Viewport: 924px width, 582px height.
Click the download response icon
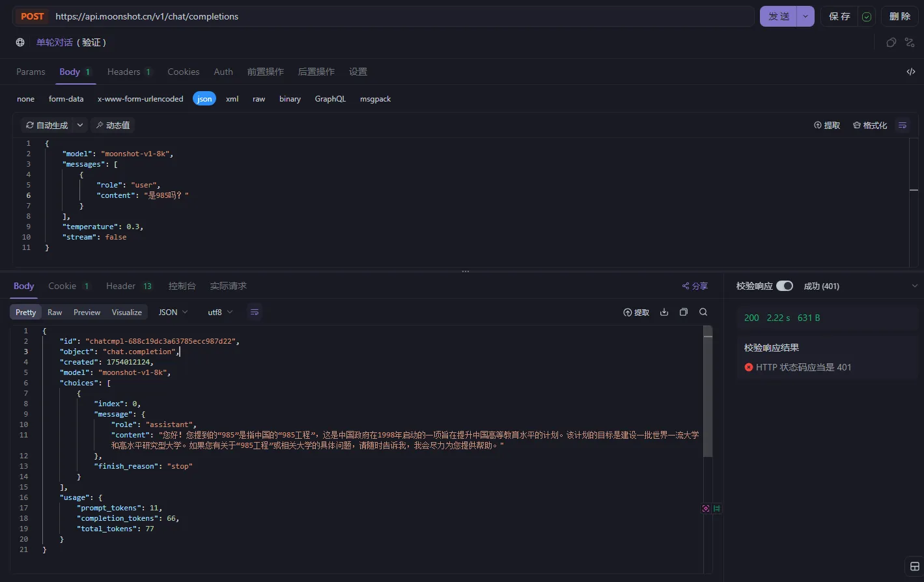664,312
